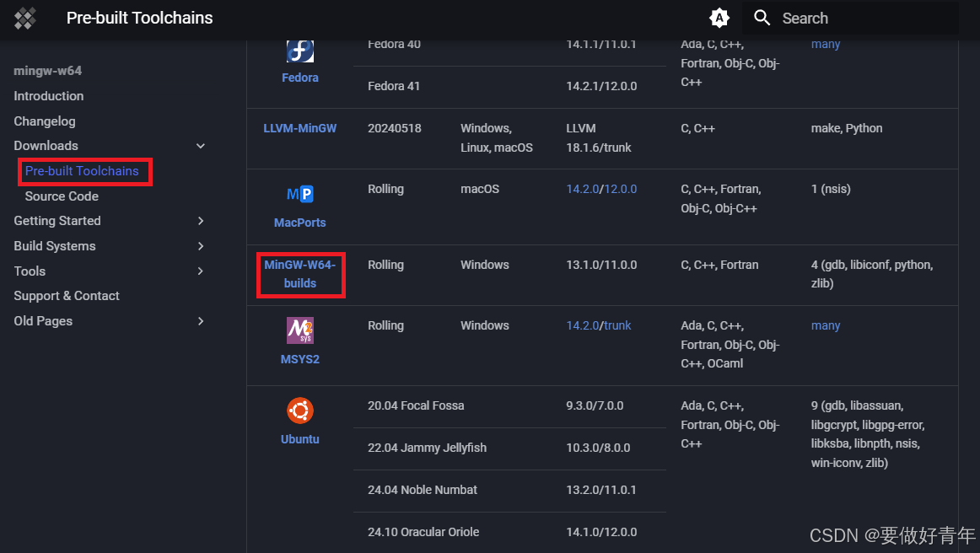This screenshot has height=553, width=980.
Task: Click the 20240518 version cell
Action: 395,128
